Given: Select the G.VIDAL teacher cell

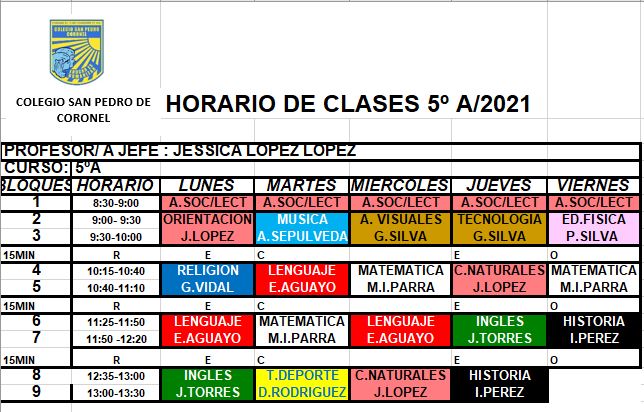Looking at the screenshot, I should tap(207, 288).
